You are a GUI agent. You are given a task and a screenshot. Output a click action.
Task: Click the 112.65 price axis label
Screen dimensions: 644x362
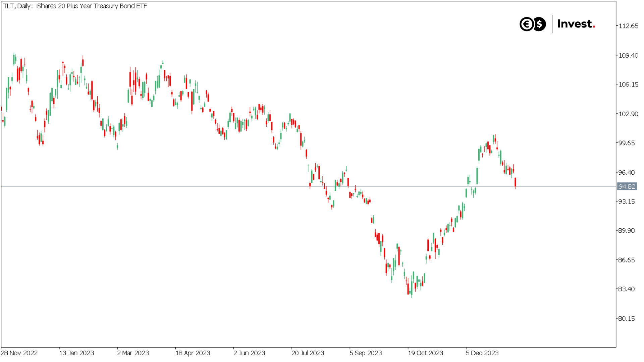click(629, 26)
